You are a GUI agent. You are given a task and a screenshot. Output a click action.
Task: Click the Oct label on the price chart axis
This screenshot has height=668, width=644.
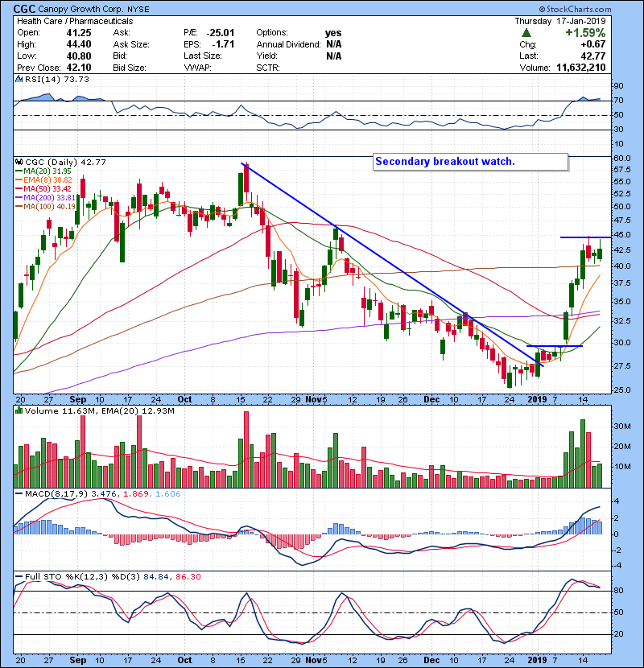tap(184, 400)
